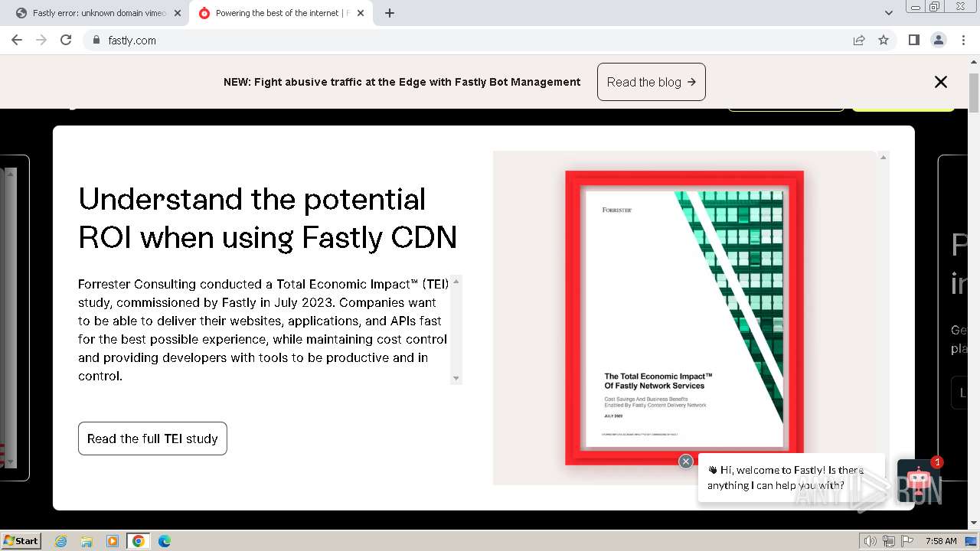Click the show desktop tray button
This screenshot has width=980, height=551.
tap(972, 541)
